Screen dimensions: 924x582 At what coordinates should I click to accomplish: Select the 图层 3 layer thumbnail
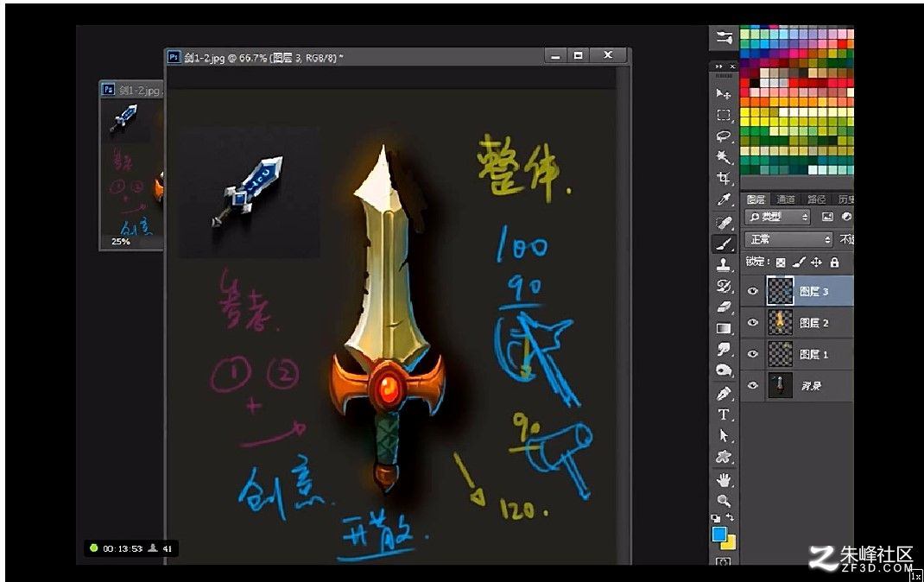[x=780, y=291]
